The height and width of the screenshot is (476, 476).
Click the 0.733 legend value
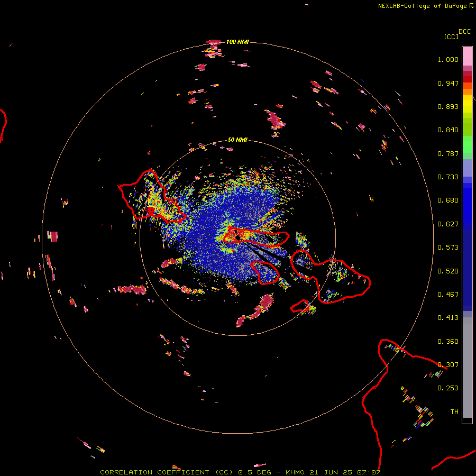(448, 177)
